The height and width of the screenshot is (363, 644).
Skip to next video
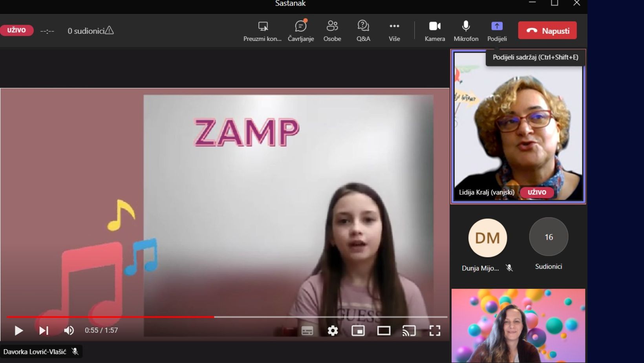[44, 330]
